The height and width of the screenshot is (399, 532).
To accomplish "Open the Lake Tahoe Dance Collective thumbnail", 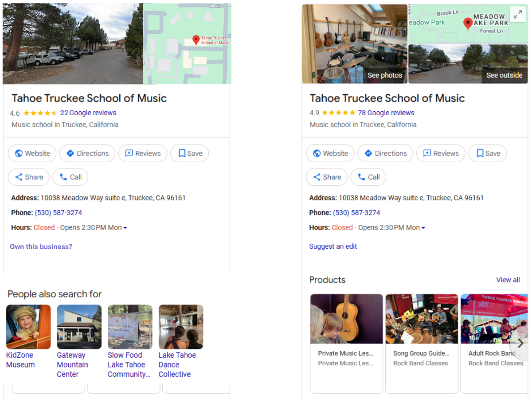I will (x=181, y=327).
